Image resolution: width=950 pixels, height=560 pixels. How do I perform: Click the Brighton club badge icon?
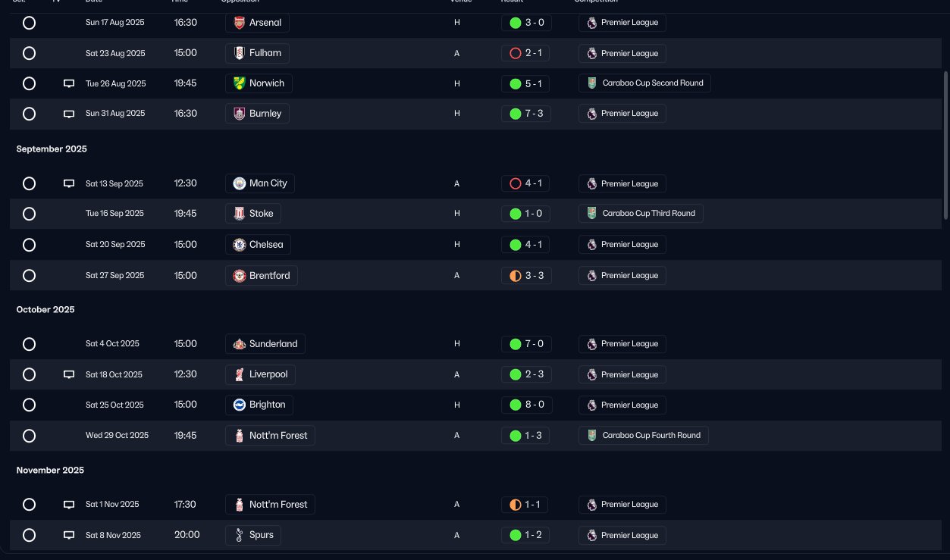pos(239,405)
